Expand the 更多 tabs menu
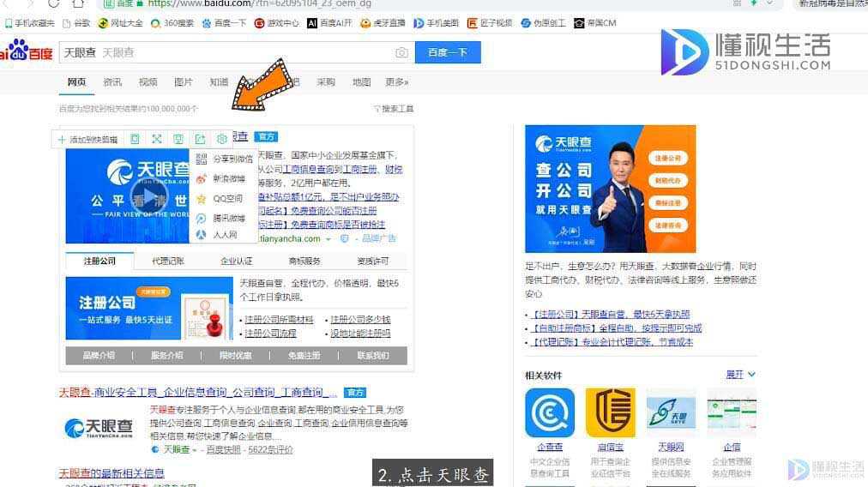This screenshot has height=487, width=868. (397, 82)
